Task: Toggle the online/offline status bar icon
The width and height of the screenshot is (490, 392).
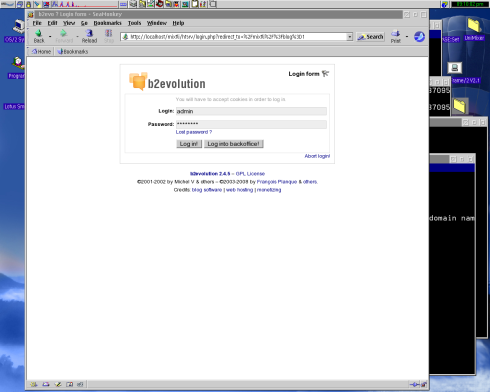Action: click(414, 384)
